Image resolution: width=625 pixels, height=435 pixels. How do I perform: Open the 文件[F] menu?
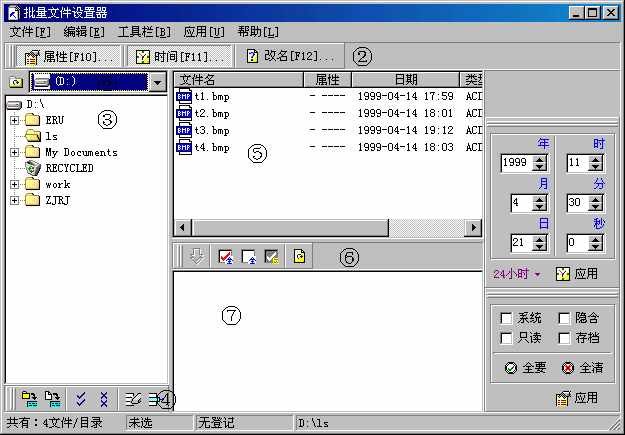point(30,32)
